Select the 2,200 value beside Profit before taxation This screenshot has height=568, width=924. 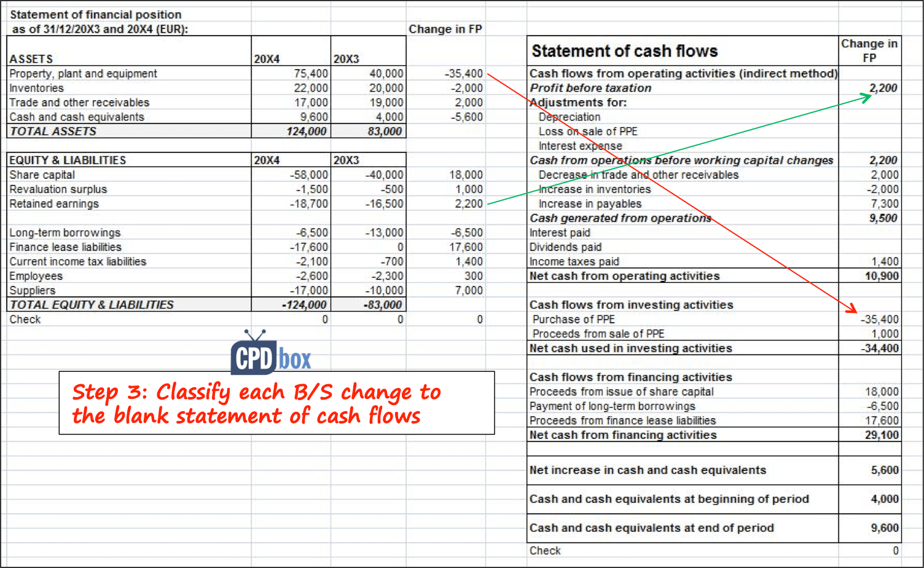tap(883, 88)
